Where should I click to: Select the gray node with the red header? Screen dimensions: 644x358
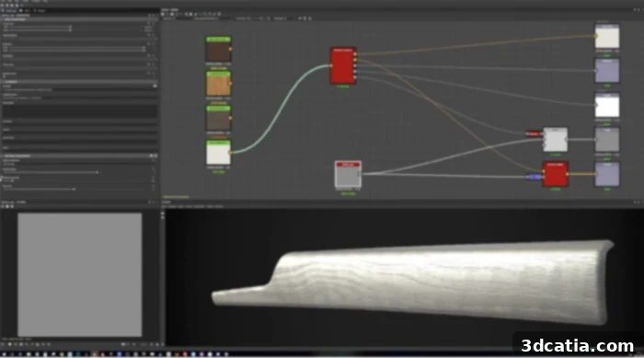[348, 175]
